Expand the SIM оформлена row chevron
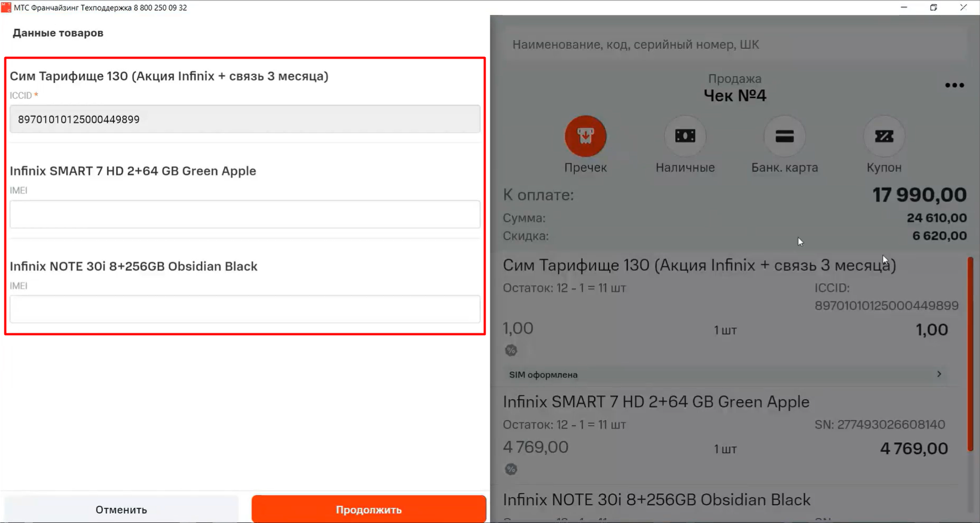980x523 pixels. pyautogui.click(x=939, y=374)
